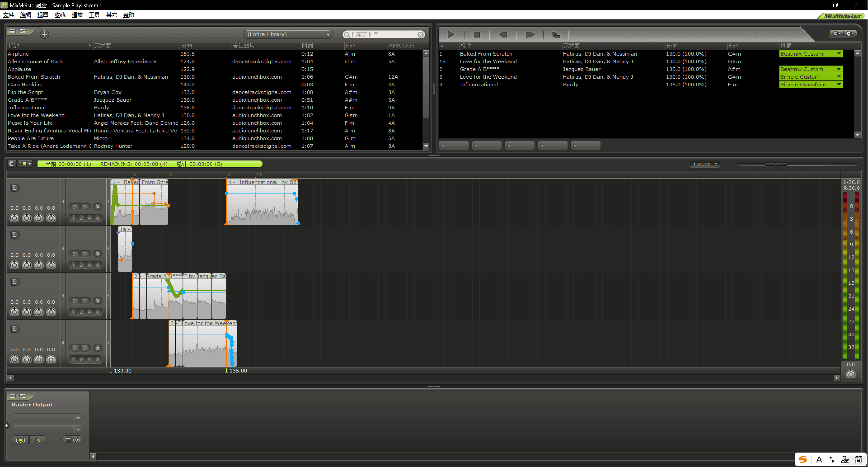The height and width of the screenshot is (467, 868).
Task: Click the master volume knob below the meter
Action: (850, 374)
